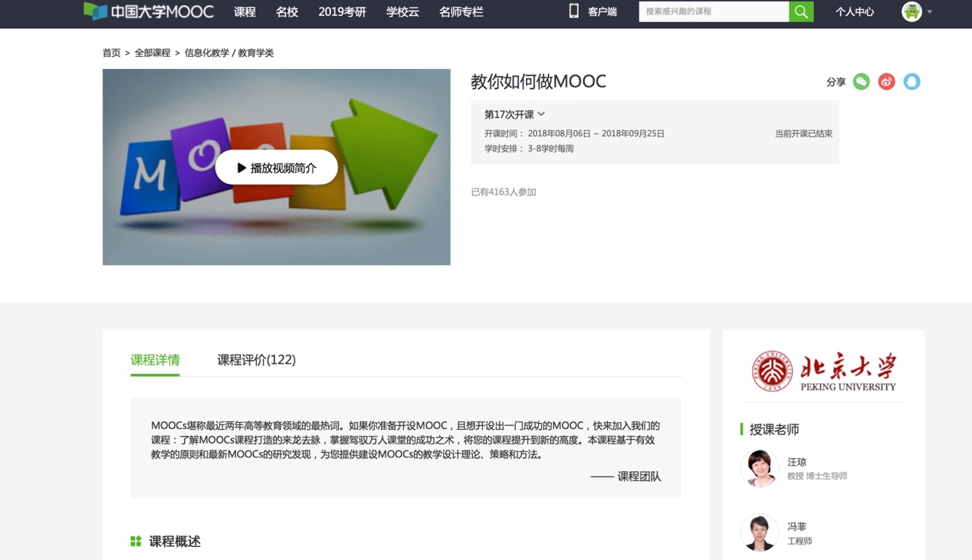972x560 pixels.
Task: Click the Peking University logo
Action: click(x=823, y=372)
